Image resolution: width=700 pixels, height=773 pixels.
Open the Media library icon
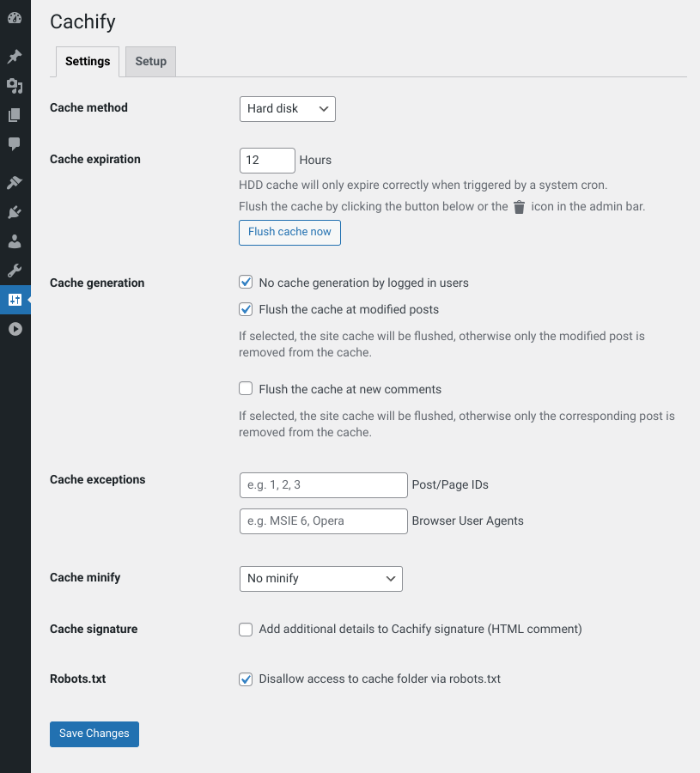point(15,86)
